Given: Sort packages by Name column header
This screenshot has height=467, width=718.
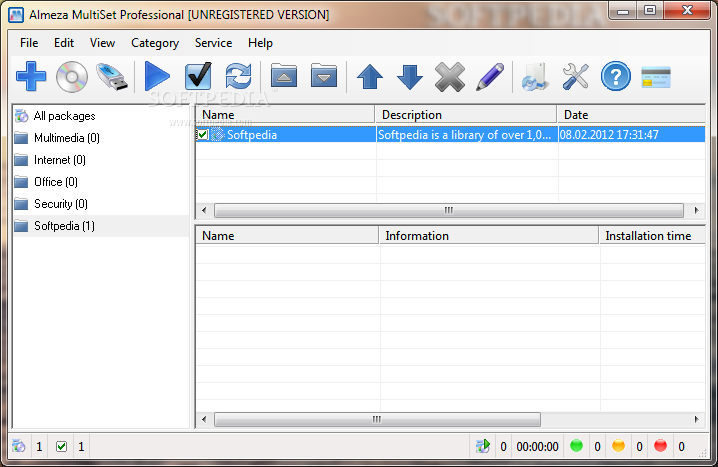Looking at the screenshot, I should coord(285,115).
